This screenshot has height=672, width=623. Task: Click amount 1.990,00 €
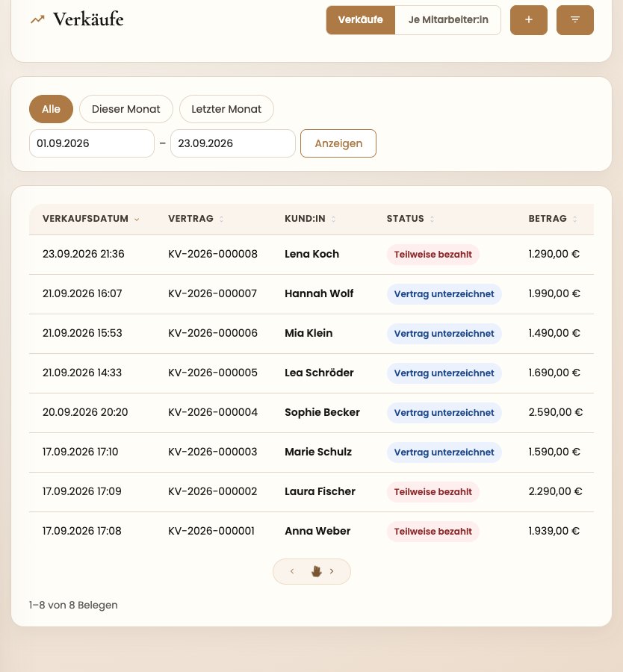pyautogui.click(x=554, y=293)
